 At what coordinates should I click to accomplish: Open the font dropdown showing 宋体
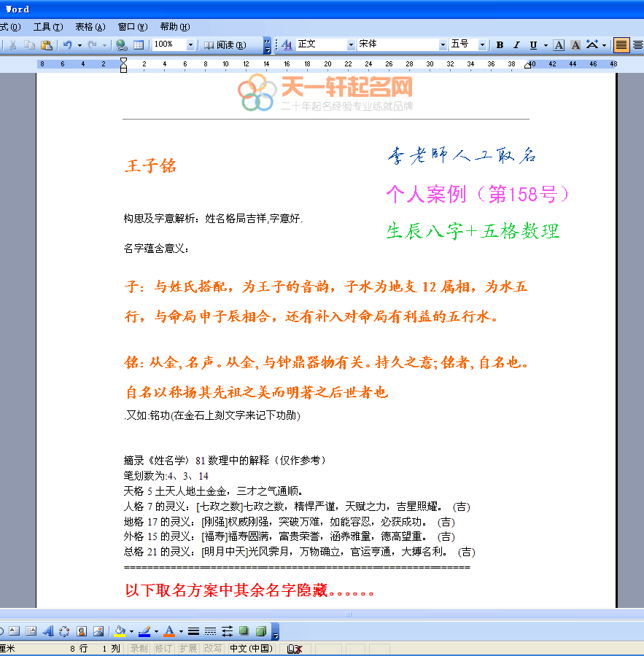pos(443,44)
